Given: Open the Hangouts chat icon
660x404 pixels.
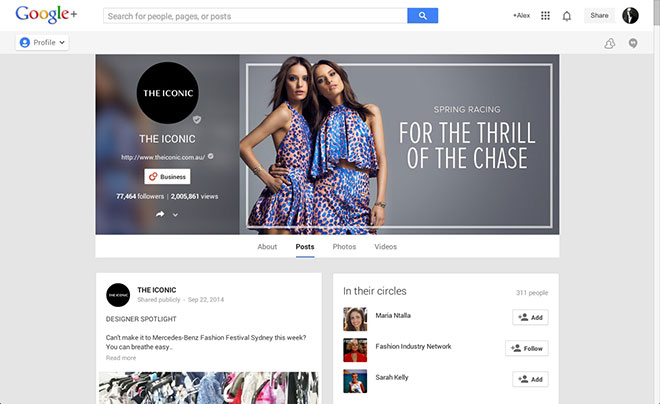Looking at the screenshot, I should [x=633, y=43].
